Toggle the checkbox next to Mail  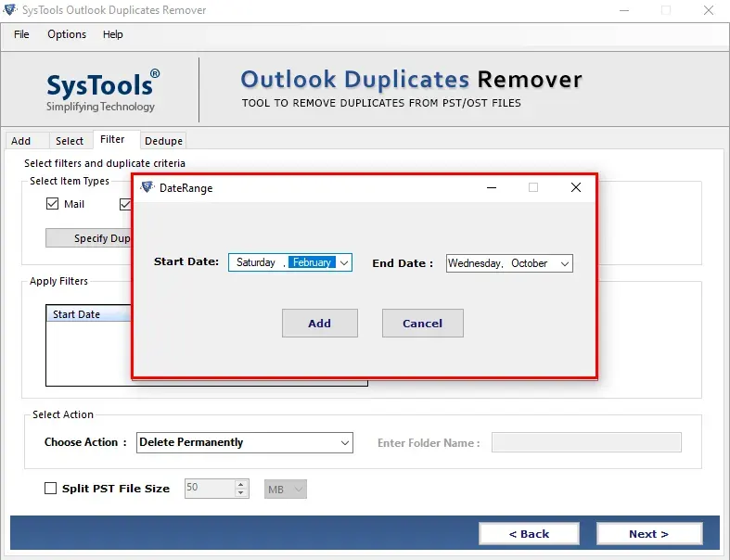(x=125, y=204)
